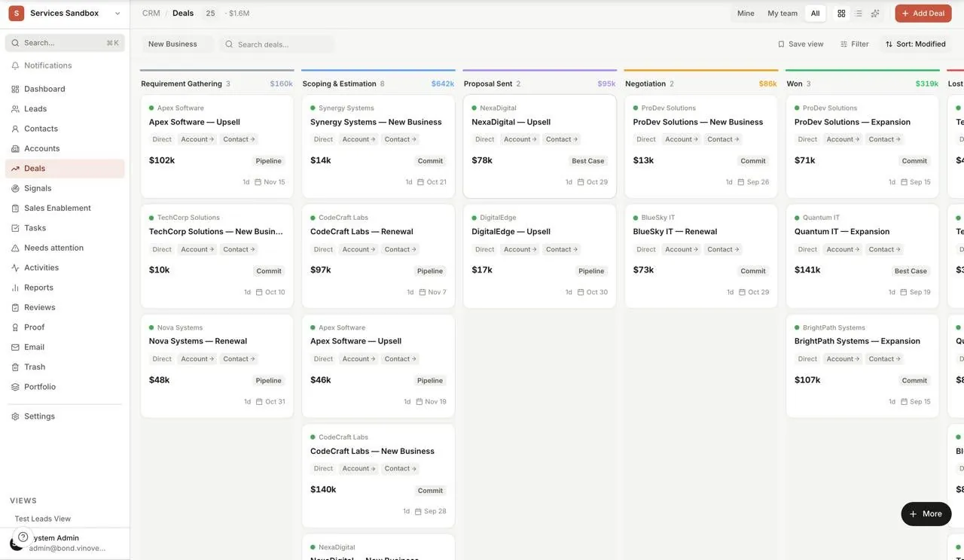
Task: Switch to kanban board view icon
Action: (841, 14)
